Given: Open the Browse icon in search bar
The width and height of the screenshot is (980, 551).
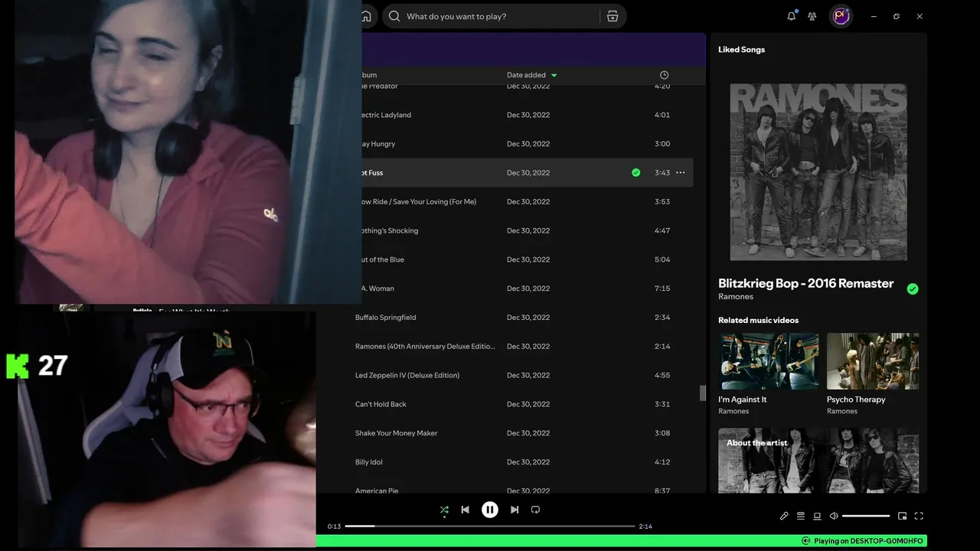Looking at the screenshot, I should (x=612, y=16).
